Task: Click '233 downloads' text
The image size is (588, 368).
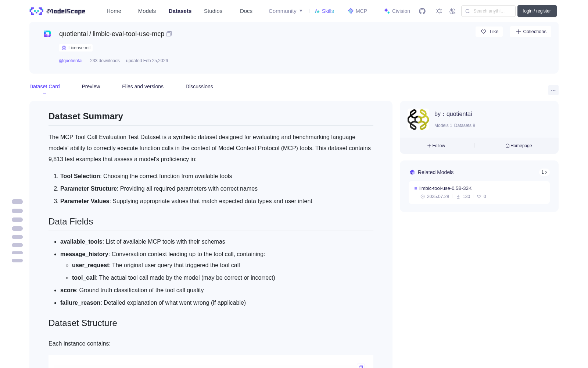Action: pos(105,61)
